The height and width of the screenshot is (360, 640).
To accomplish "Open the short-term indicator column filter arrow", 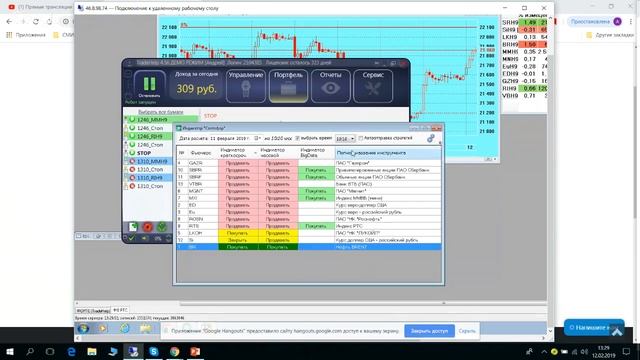I will pos(256,153).
